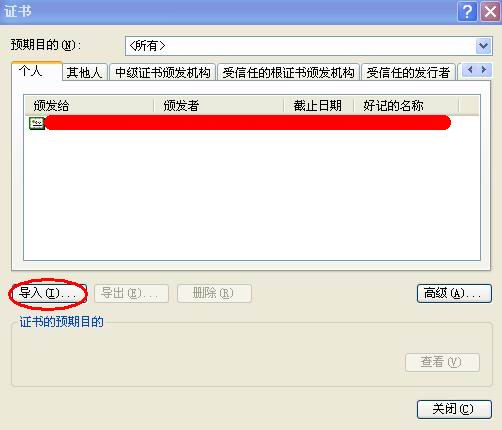Open the 中级证书颁发机构 tab
Viewport: 502px width, 430px height.
click(163, 72)
